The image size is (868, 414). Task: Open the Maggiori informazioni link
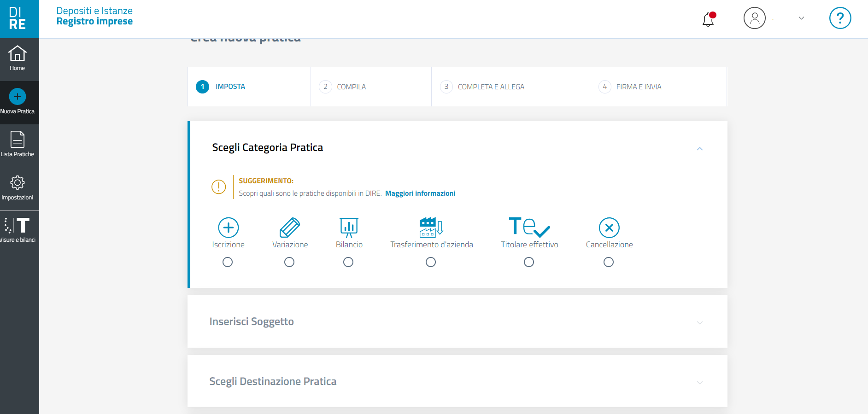point(420,193)
